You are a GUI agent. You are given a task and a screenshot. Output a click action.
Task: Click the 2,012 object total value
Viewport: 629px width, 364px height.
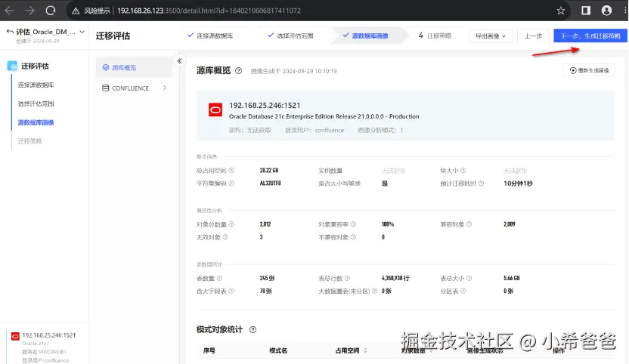(265, 224)
